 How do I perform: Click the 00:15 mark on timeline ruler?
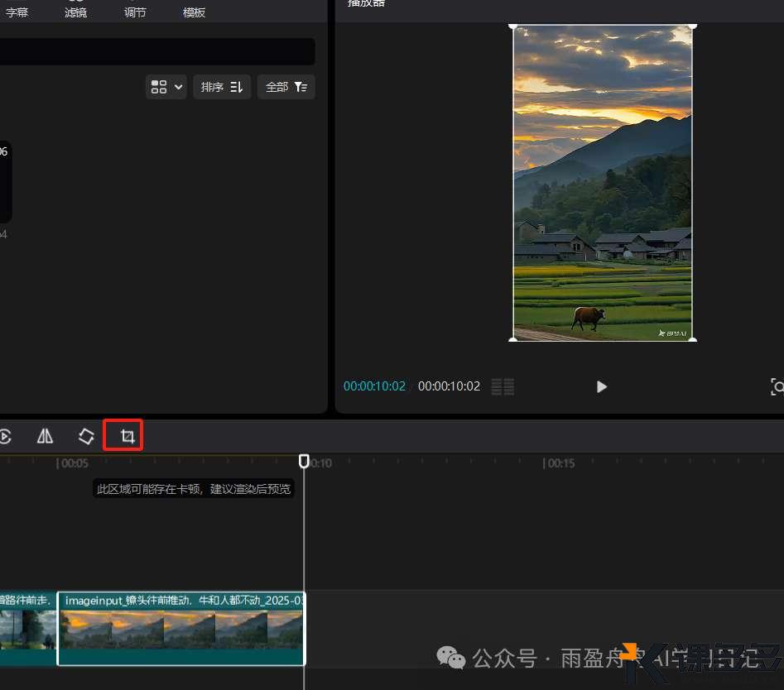pos(560,463)
